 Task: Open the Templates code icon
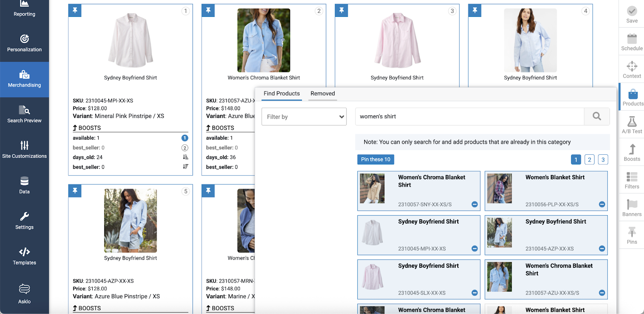(24, 252)
